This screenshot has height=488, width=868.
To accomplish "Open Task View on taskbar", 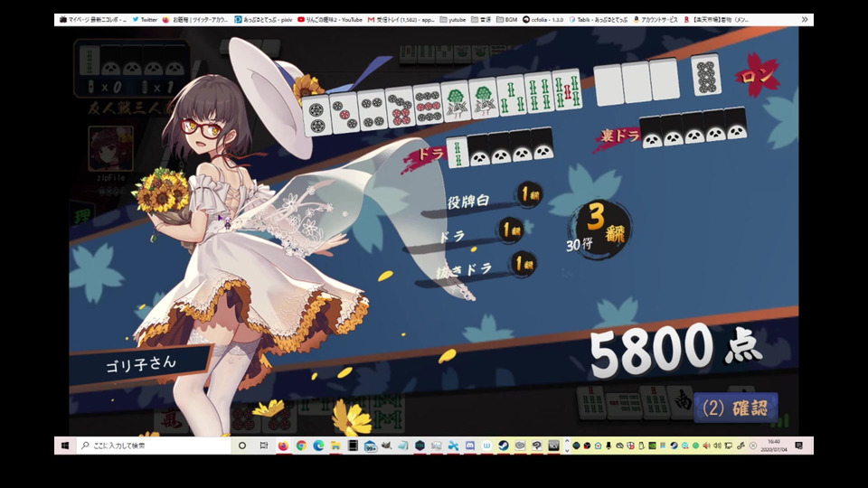I will [x=263, y=446].
